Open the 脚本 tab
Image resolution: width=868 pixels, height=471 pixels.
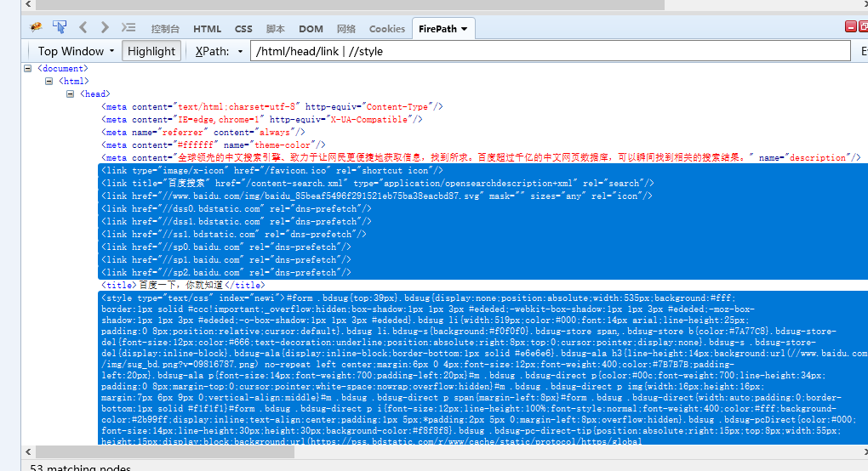tap(275, 29)
